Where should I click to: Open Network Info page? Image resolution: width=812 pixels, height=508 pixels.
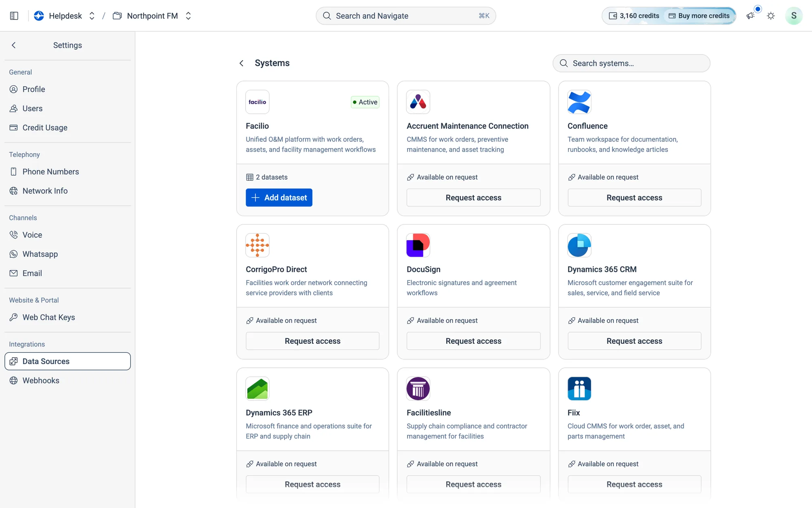pyautogui.click(x=67, y=191)
